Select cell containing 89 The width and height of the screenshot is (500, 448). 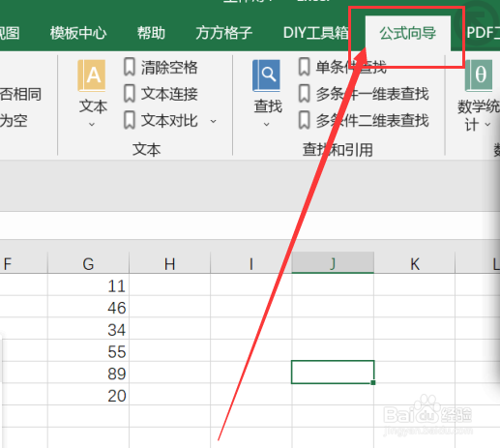coord(88,373)
